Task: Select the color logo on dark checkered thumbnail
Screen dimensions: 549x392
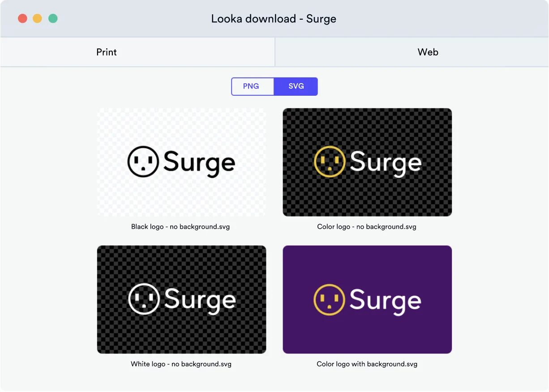Action: coord(367,162)
